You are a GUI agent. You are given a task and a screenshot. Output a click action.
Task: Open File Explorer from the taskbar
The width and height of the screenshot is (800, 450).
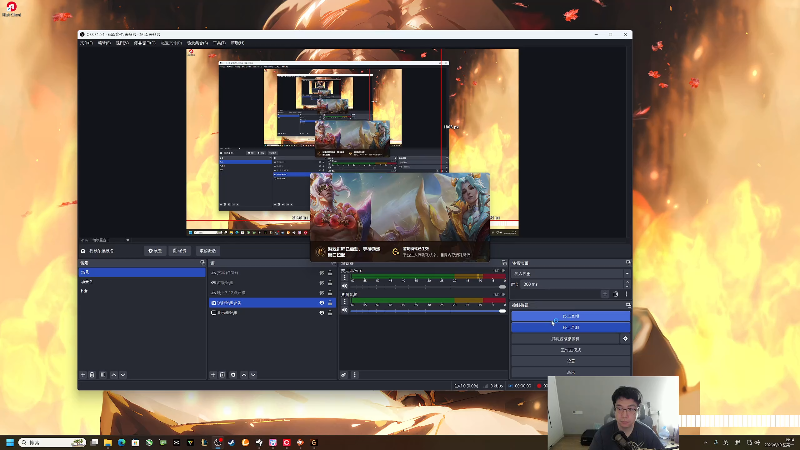[108, 442]
